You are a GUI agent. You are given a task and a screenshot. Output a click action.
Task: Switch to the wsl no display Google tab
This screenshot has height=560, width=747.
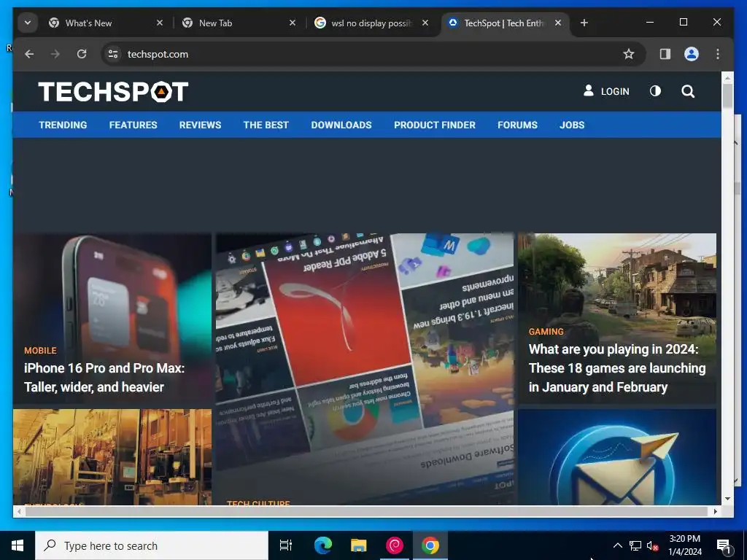(371, 23)
